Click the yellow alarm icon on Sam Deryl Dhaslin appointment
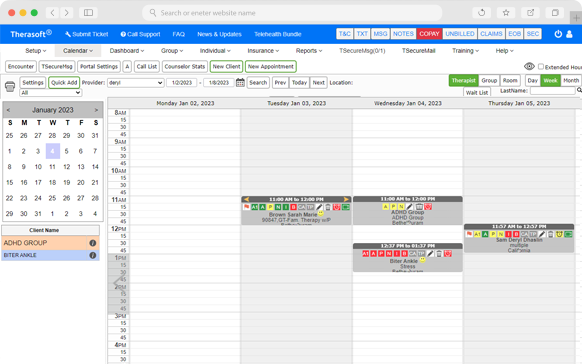 point(559,234)
